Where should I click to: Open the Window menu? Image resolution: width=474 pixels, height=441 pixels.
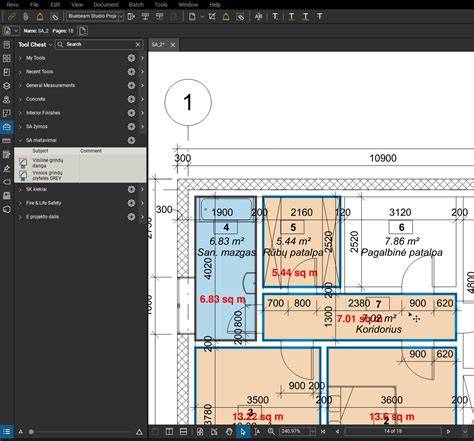(x=188, y=5)
